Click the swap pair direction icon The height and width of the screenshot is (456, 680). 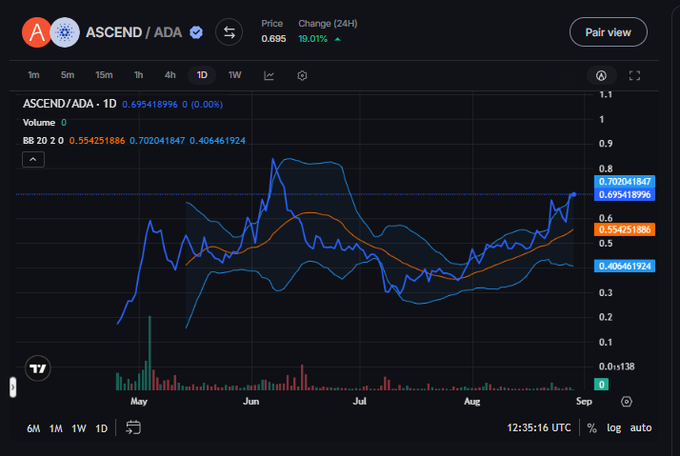(x=229, y=32)
